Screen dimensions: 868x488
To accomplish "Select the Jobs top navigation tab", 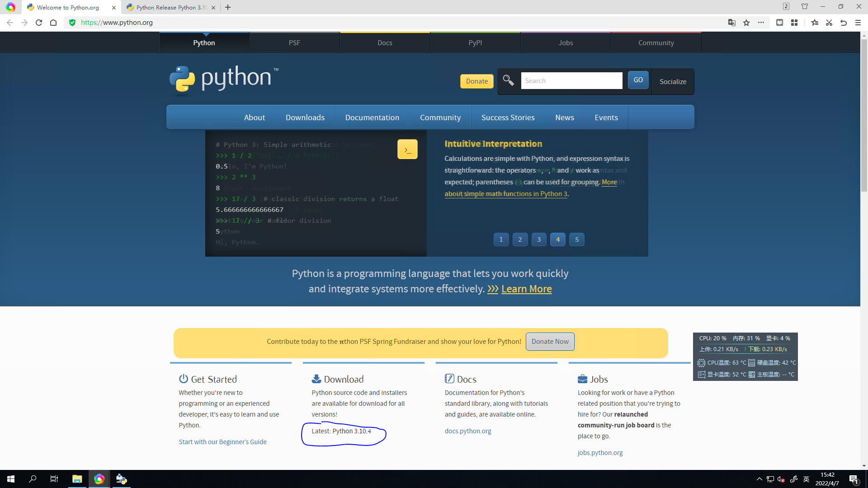I will point(566,43).
